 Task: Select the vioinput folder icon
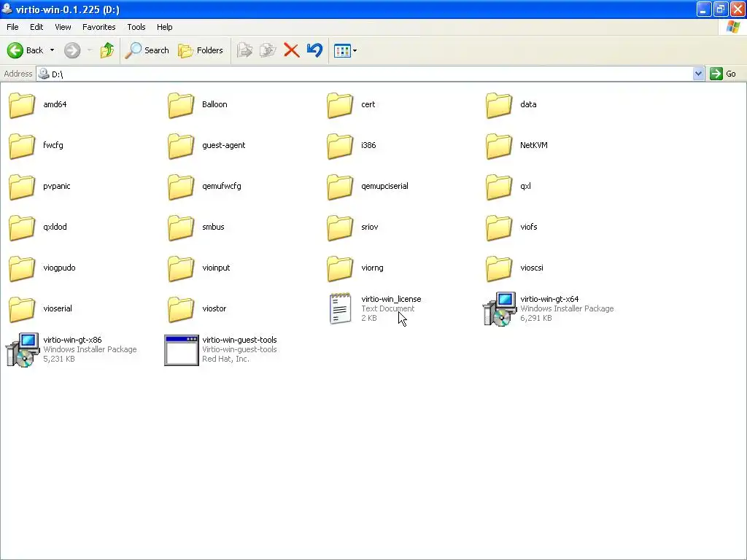[181, 268]
